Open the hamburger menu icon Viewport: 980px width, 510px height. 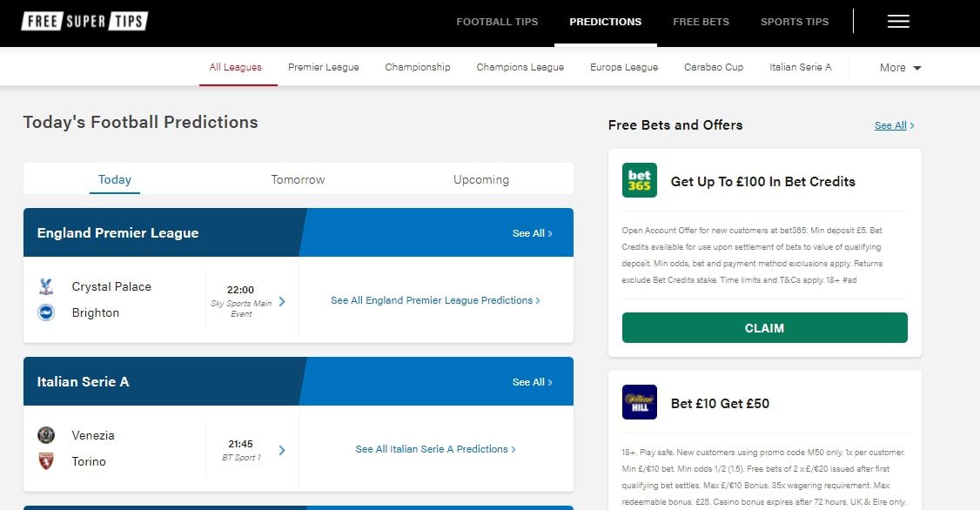[898, 21]
